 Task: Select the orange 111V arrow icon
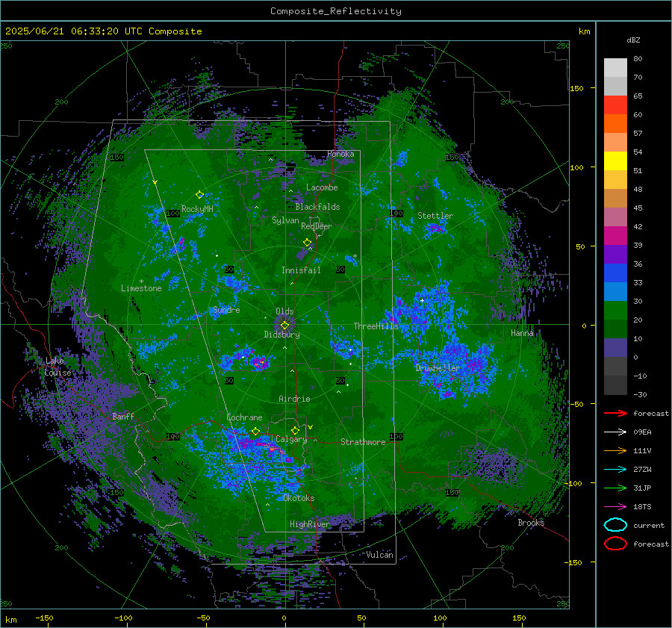click(x=615, y=450)
